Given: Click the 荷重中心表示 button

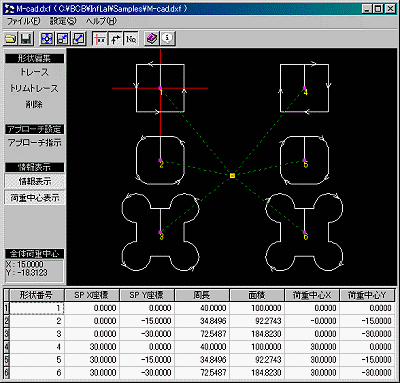Looking at the screenshot, I should pos(35,198).
